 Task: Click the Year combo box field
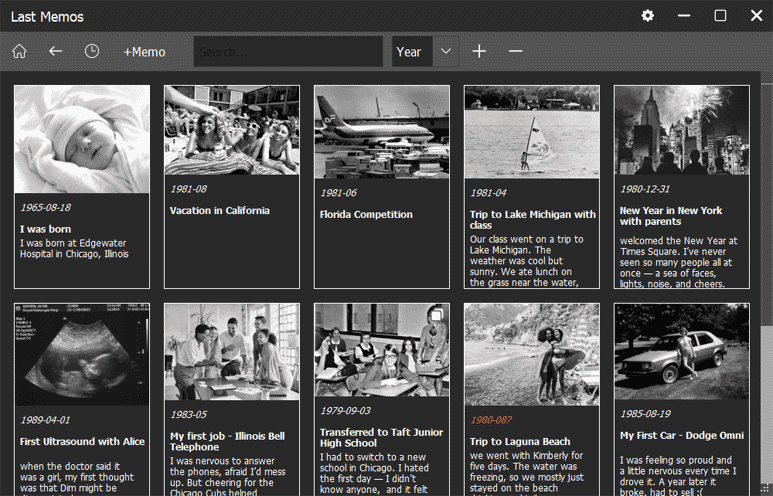tap(411, 51)
